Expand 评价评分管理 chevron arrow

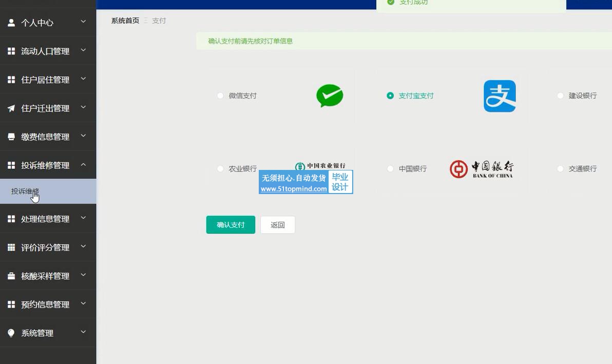click(x=83, y=246)
